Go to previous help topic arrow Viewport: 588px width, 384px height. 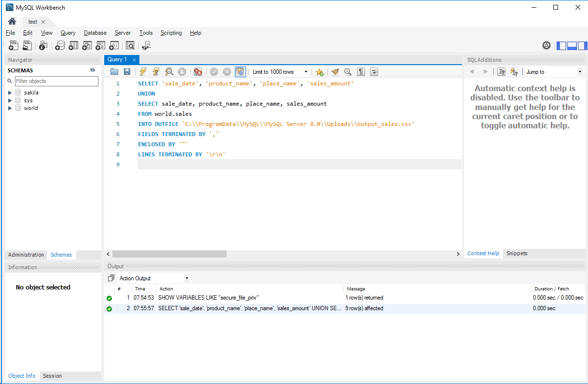[x=472, y=72]
